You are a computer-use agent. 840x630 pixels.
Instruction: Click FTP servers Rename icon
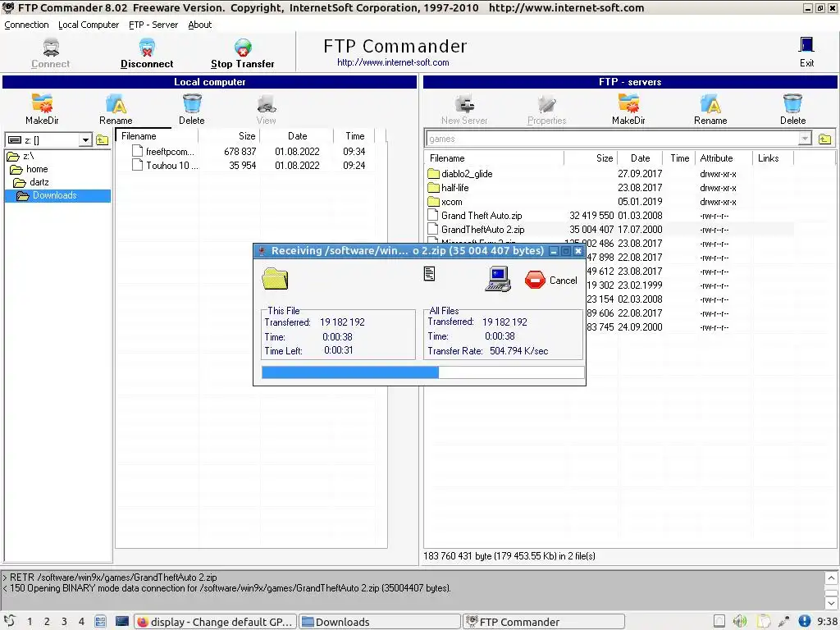710,103
